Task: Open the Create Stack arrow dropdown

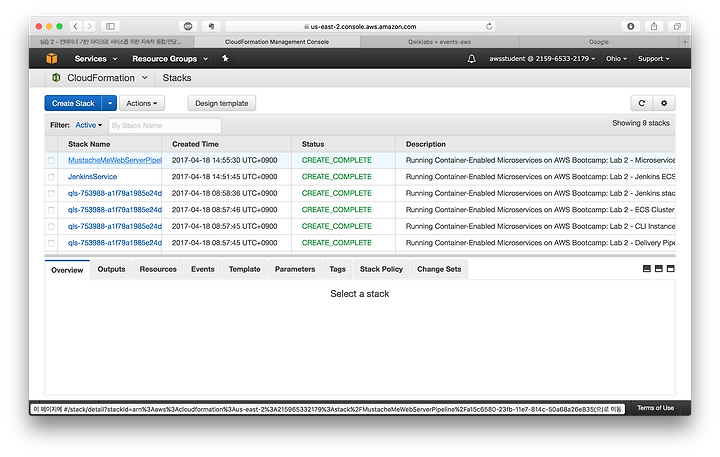Action: click(x=109, y=103)
